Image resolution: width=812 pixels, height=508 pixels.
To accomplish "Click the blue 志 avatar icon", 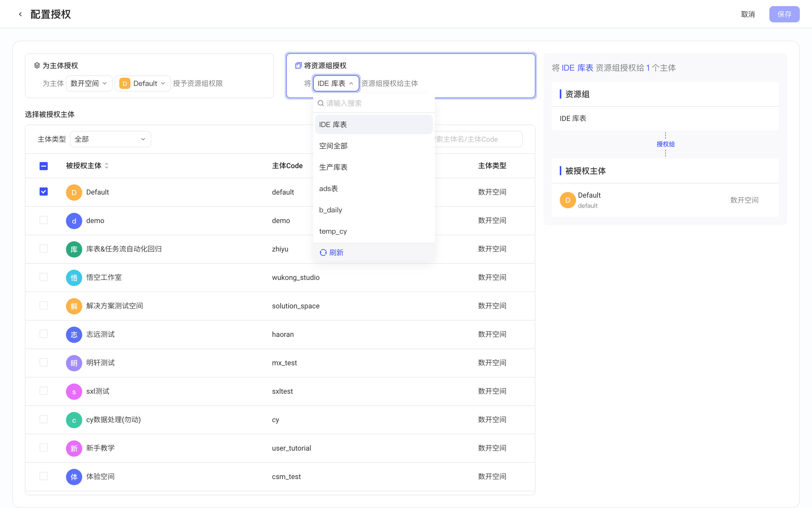I will pos(74,335).
